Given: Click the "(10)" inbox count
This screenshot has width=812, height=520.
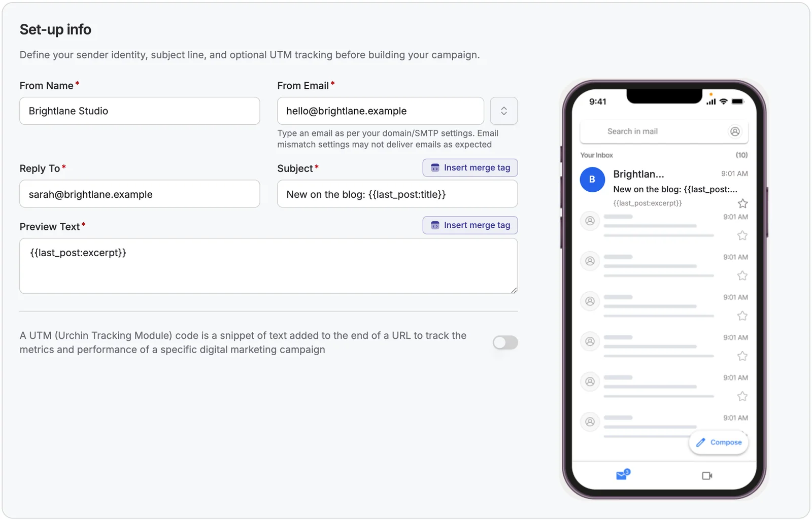Looking at the screenshot, I should pos(741,155).
